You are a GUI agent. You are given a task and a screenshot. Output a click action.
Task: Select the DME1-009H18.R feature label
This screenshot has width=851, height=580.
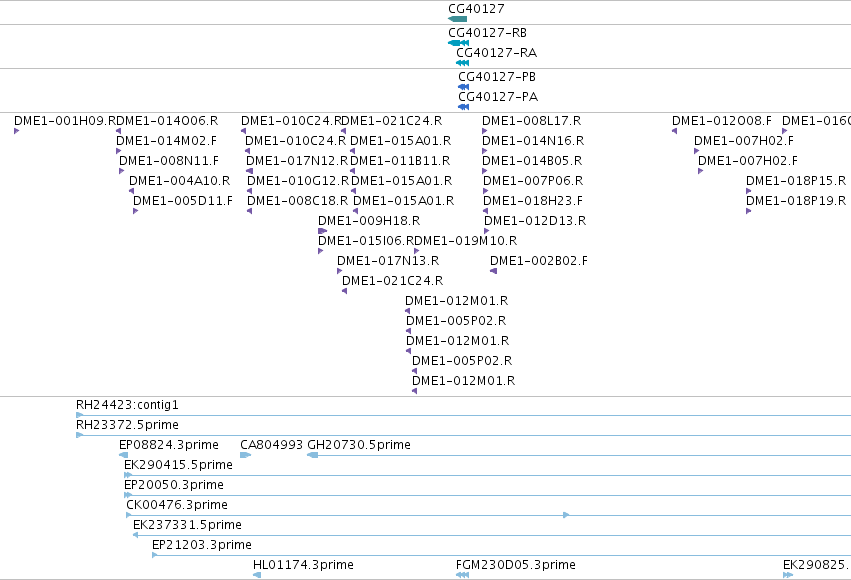pyautogui.click(x=369, y=221)
